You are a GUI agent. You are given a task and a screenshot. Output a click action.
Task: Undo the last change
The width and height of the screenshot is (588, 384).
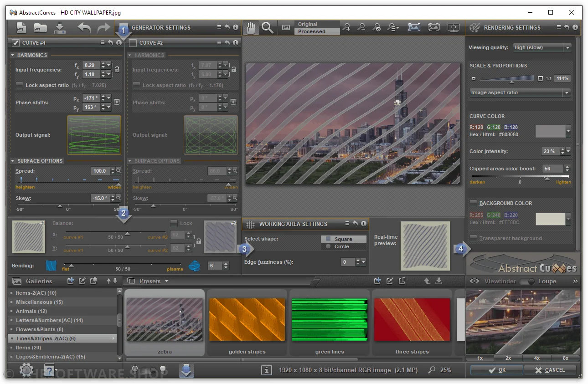84,28
